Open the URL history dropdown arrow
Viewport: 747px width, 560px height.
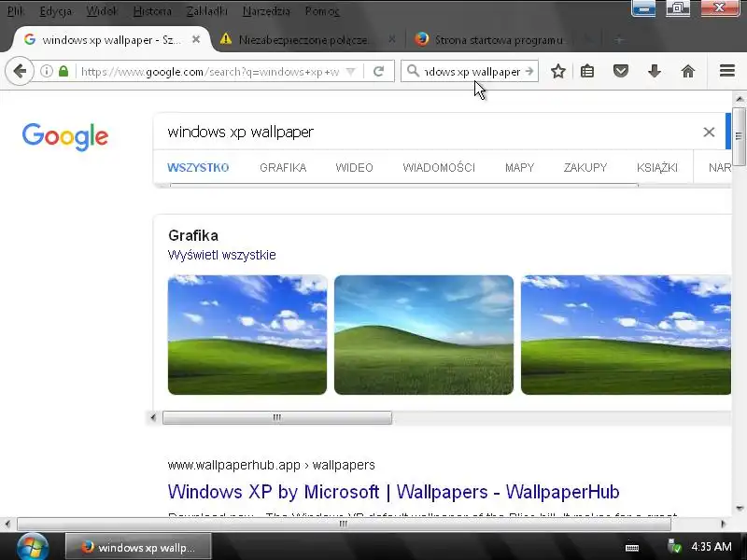(351, 72)
